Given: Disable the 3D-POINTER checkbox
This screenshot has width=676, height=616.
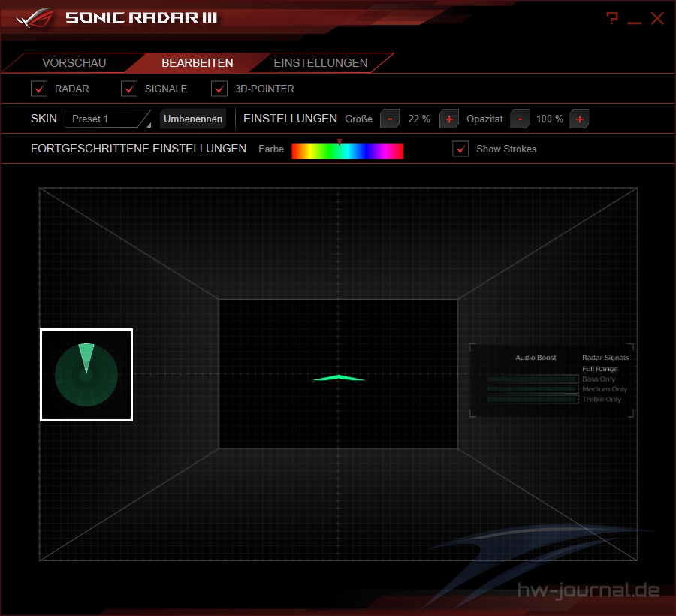Looking at the screenshot, I should coord(219,89).
